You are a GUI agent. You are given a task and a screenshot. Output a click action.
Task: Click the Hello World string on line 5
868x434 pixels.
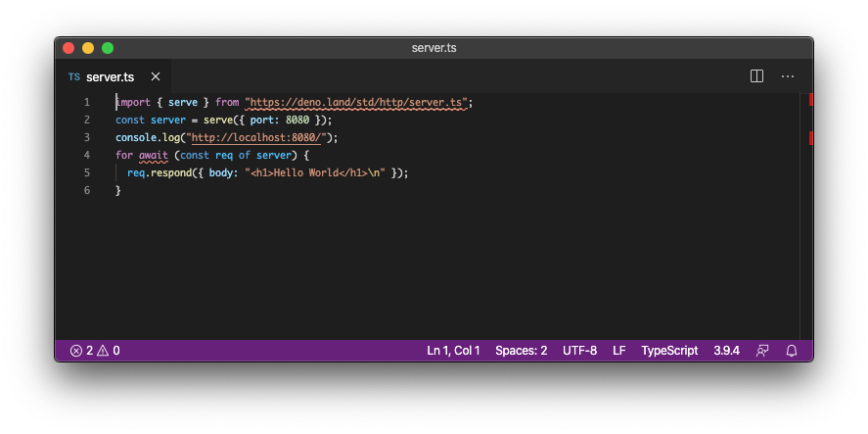315,173
